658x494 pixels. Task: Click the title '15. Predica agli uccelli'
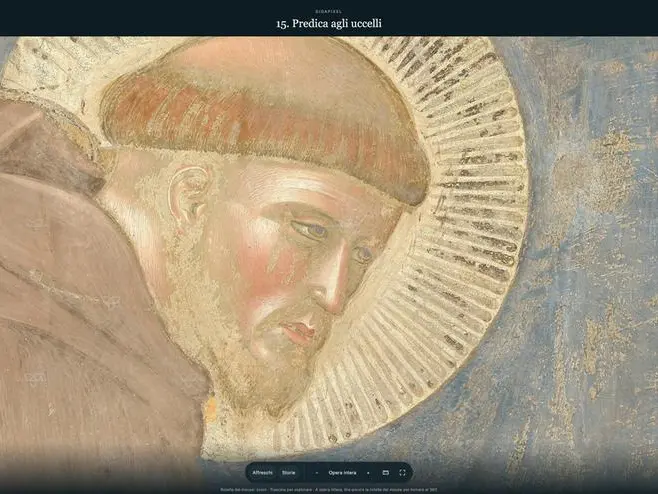[329, 24]
